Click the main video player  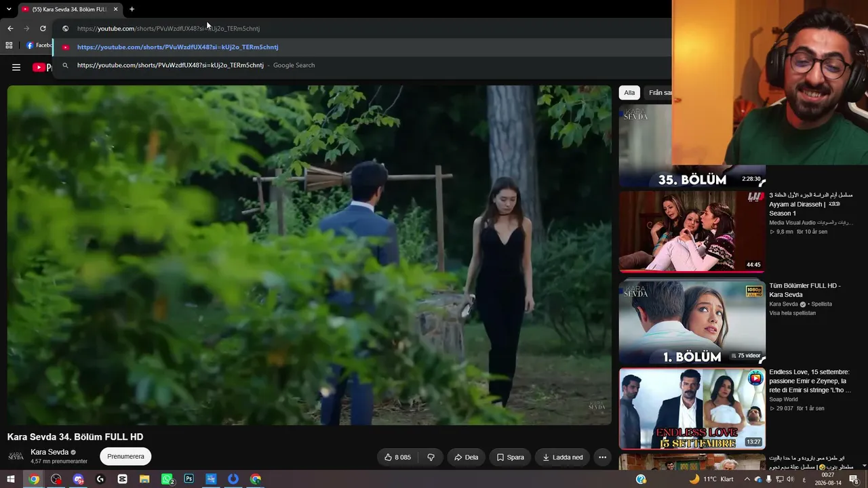(x=309, y=256)
